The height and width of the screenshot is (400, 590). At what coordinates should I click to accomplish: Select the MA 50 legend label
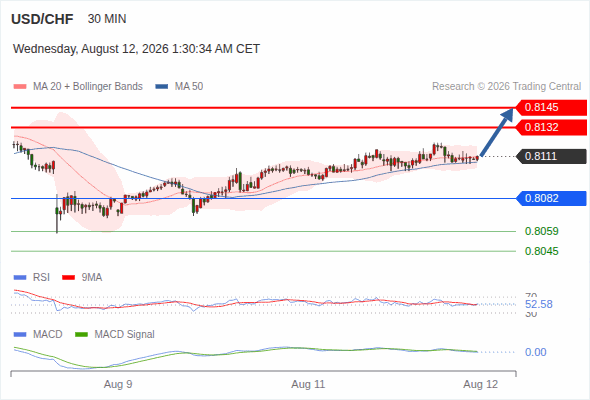tap(189, 87)
